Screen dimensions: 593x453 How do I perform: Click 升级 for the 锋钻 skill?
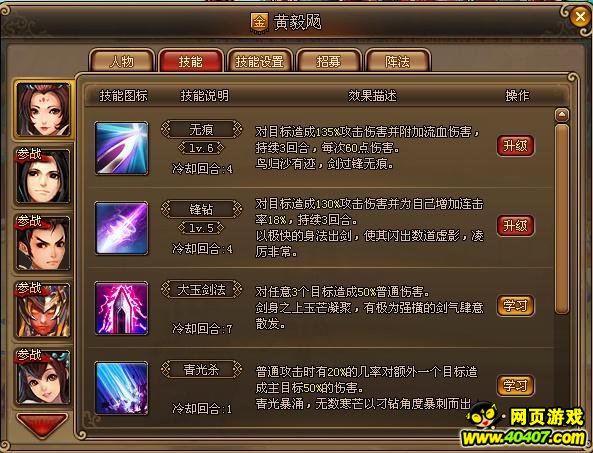tap(515, 226)
